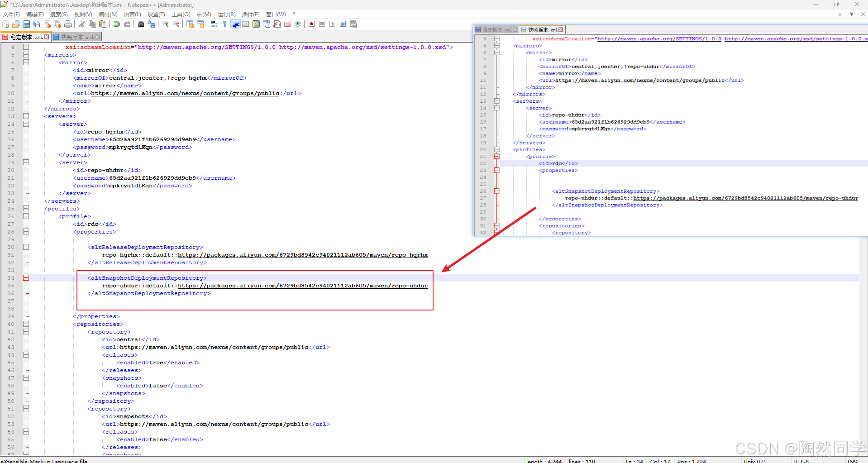Toggle synchronized vertical scrolling icon
The image size is (868, 463).
pyautogui.click(x=190, y=24)
